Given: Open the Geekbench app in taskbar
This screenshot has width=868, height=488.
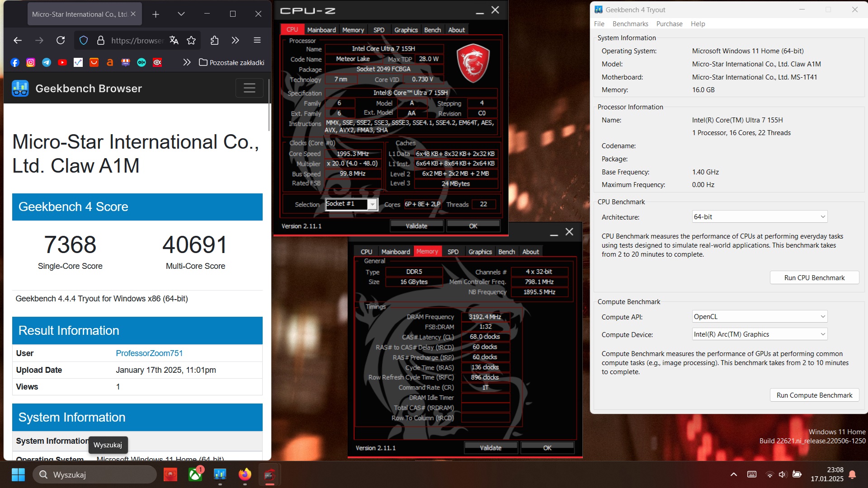Looking at the screenshot, I should (220, 474).
